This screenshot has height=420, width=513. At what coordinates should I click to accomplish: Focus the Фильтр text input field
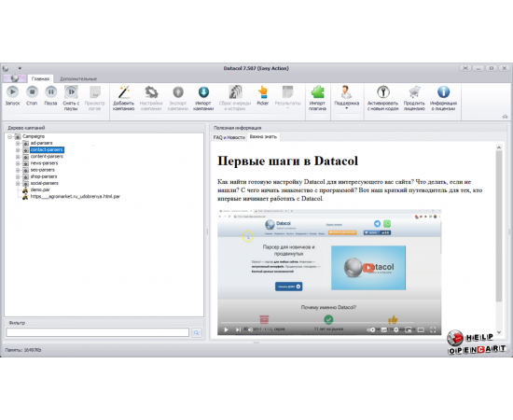pyautogui.click(x=98, y=332)
